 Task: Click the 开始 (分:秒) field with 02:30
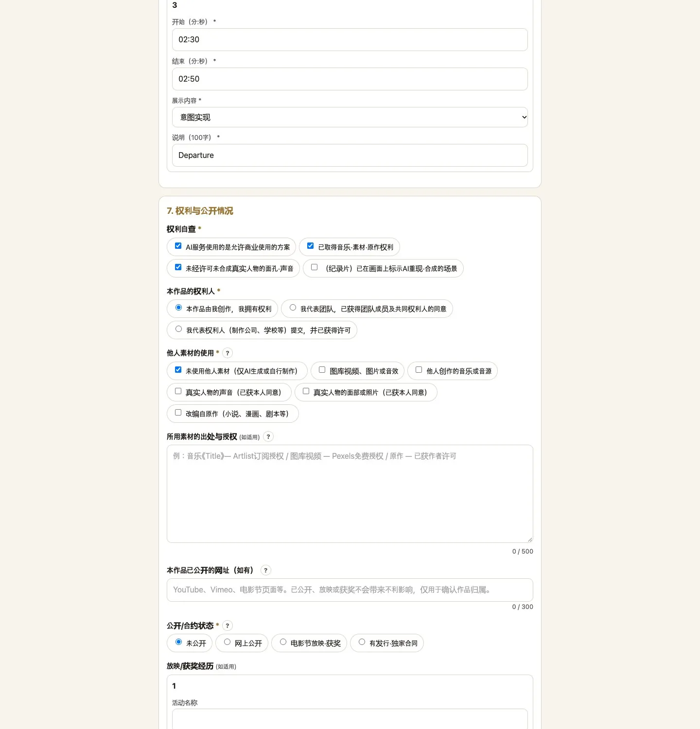pos(350,40)
